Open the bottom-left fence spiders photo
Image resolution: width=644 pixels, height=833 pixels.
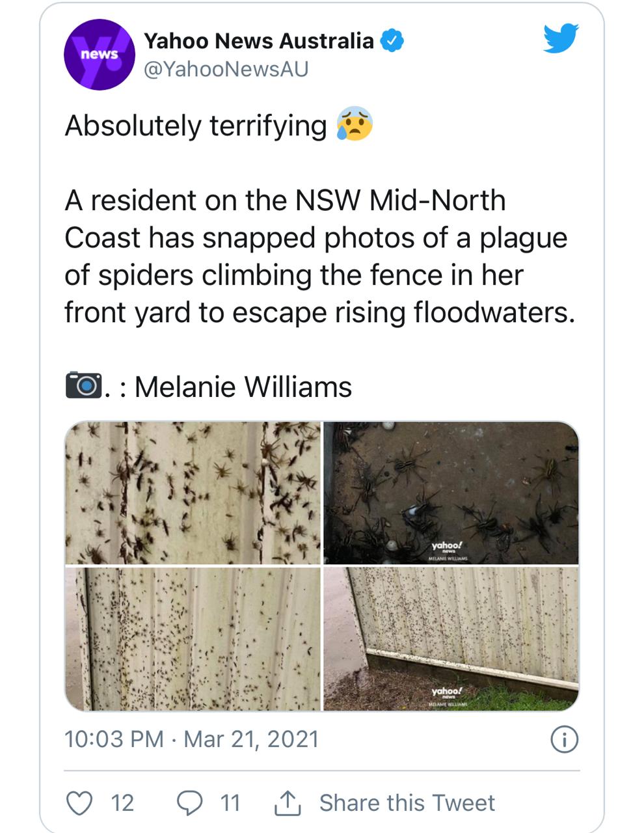point(193,638)
